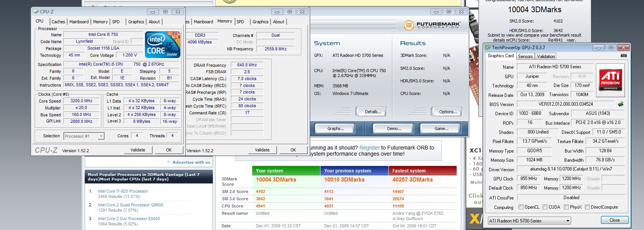Viewport: 644px width, 230px height.
Task: Click the BIOS Version field in GPU-Z
Action: click(565, 104)
